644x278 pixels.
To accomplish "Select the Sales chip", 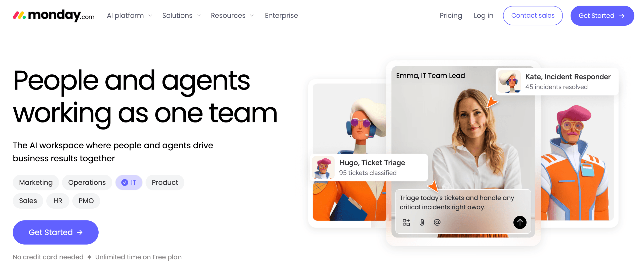I will coord(28,201).
